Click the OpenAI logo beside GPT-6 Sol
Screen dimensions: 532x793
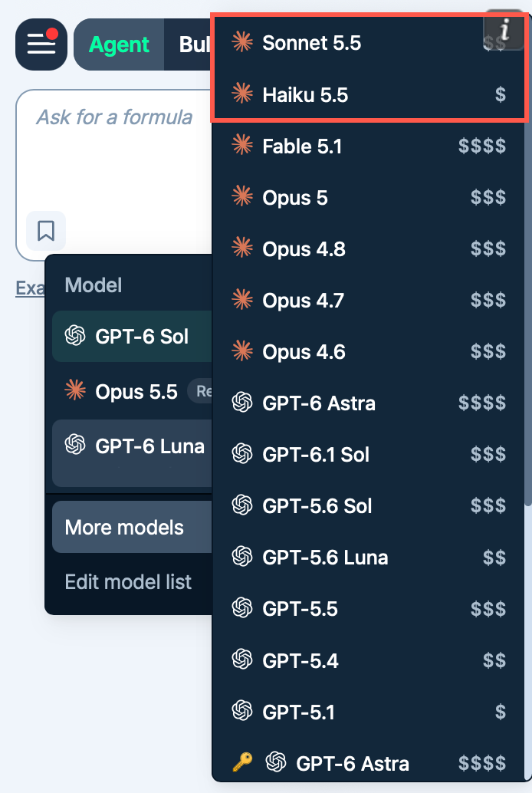[x=75, y=336]
